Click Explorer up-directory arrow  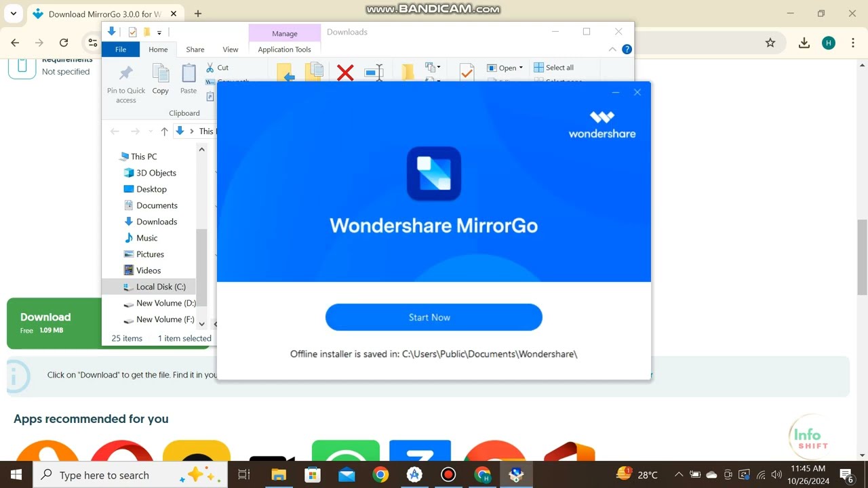point(164,131)
